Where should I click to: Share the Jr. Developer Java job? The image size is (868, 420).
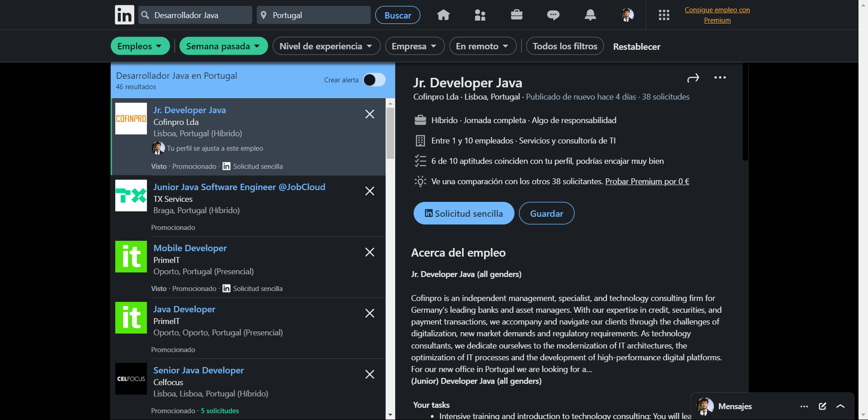click(693, 78)
